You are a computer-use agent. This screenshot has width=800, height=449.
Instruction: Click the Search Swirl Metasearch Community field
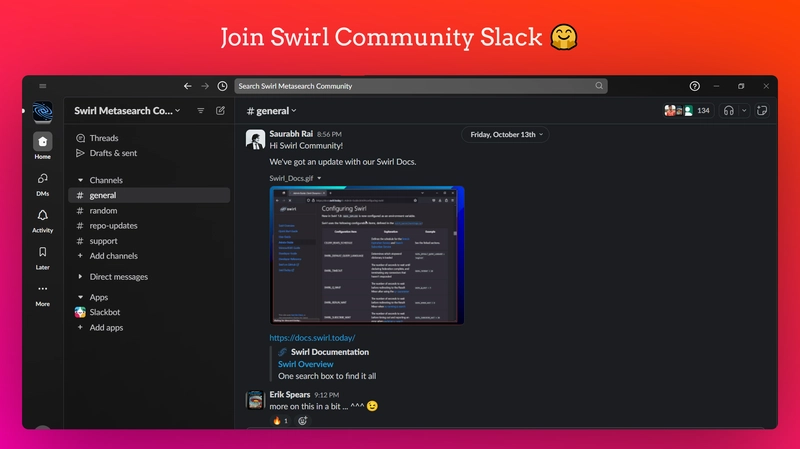click(x=421, y=86)
